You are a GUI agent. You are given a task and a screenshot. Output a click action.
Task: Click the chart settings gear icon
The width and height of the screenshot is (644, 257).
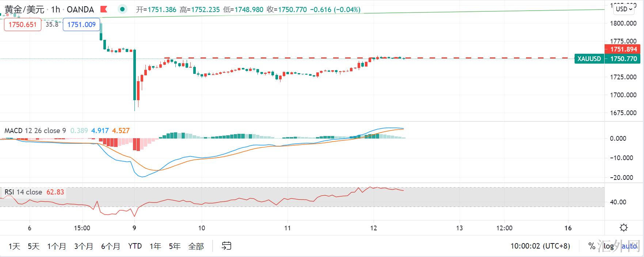pos(624,228)
